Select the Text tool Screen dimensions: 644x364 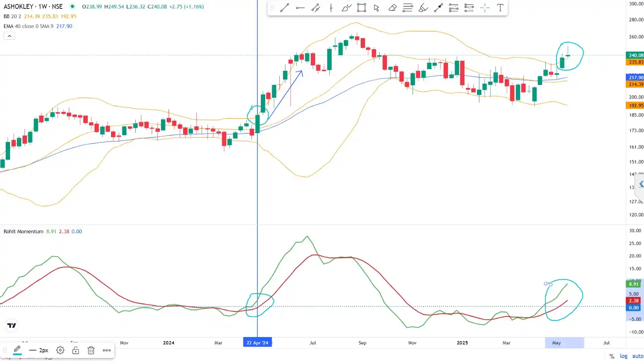[x=500, y=8]
